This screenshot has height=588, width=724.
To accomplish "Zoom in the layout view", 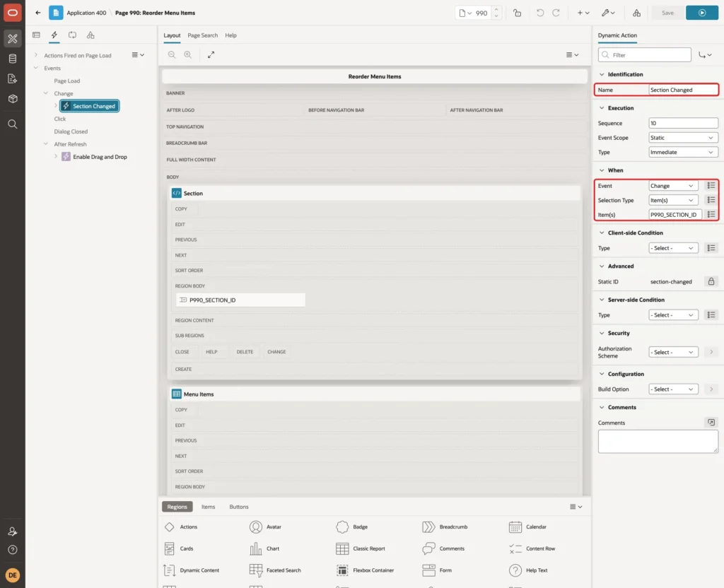I will click(x=188, y=54).
